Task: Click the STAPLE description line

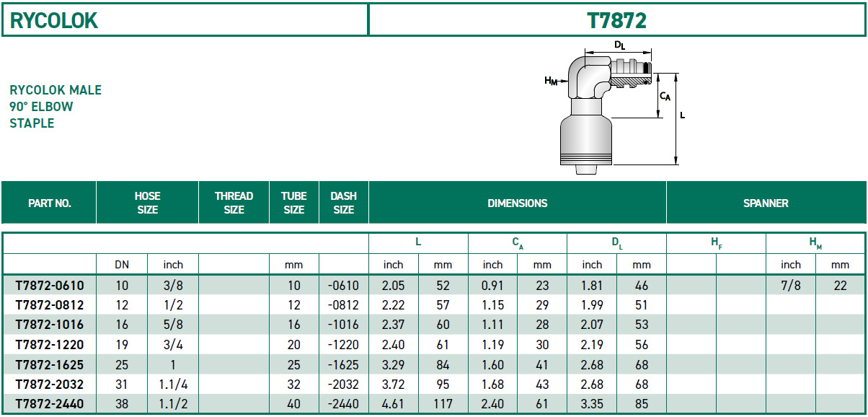Action: 32,123
